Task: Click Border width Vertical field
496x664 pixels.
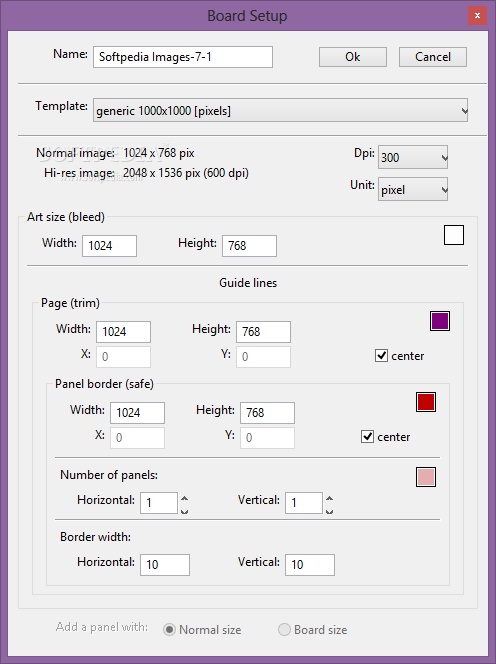Action: 310,565
